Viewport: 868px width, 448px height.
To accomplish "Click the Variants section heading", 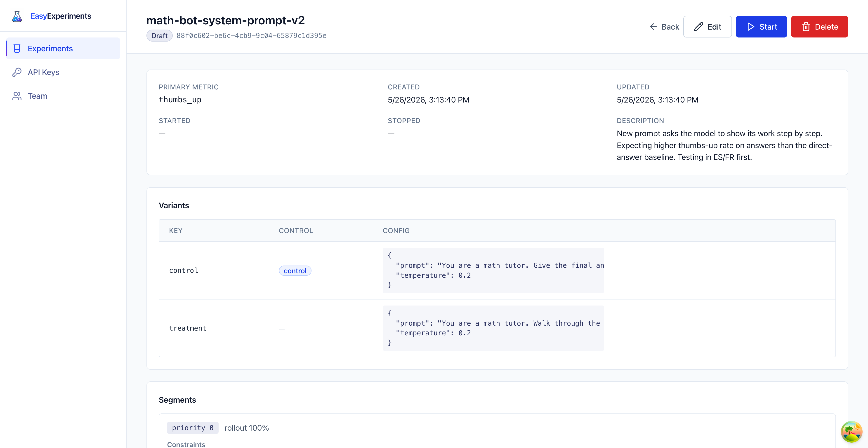I will click(x=174, y=205).
